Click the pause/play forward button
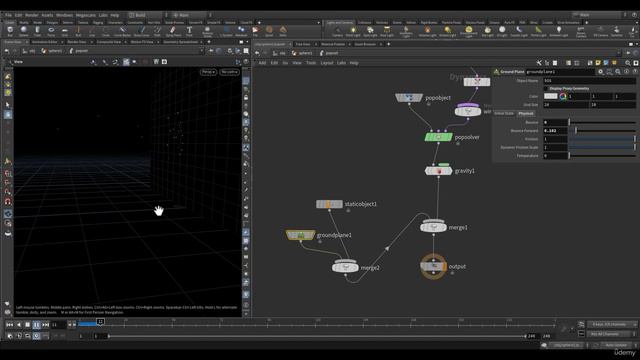 point(36,324)
